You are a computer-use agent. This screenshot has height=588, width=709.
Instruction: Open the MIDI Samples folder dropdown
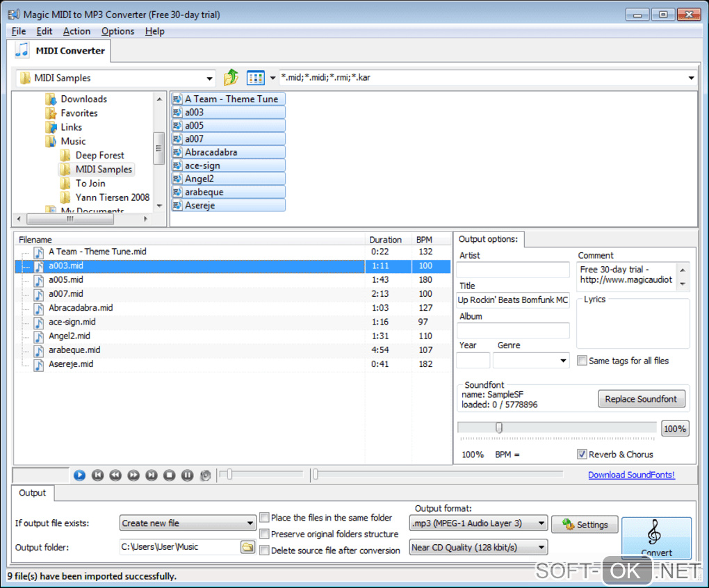pos(209,78)
